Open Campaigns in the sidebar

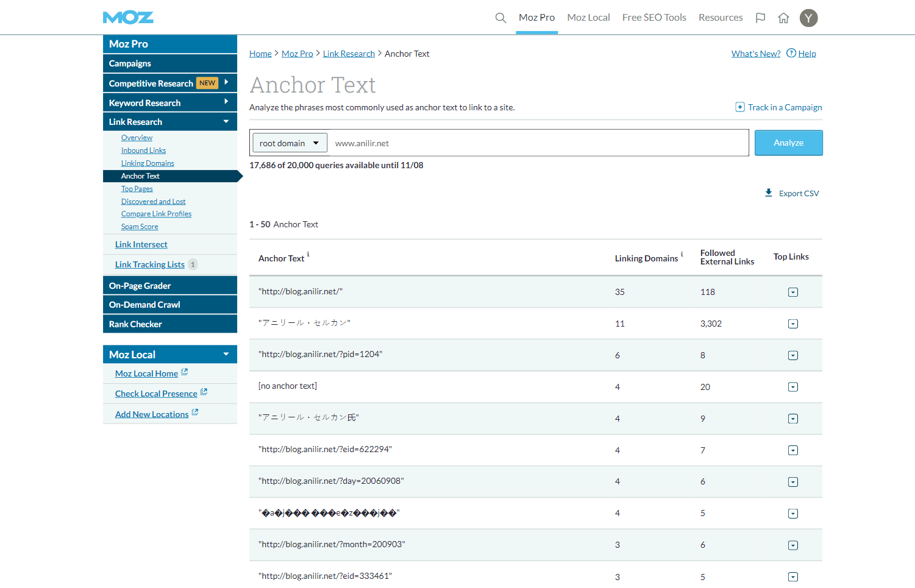click(x=170, y=63)
